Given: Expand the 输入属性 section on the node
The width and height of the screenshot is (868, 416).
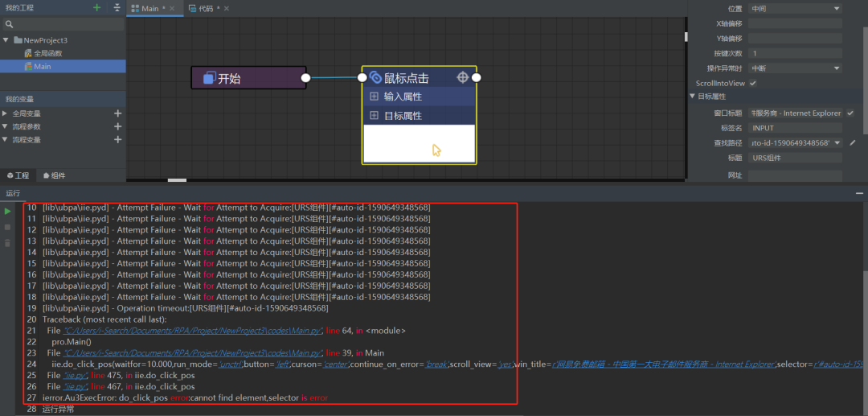Looking at the screenshot, I should 374,97.
